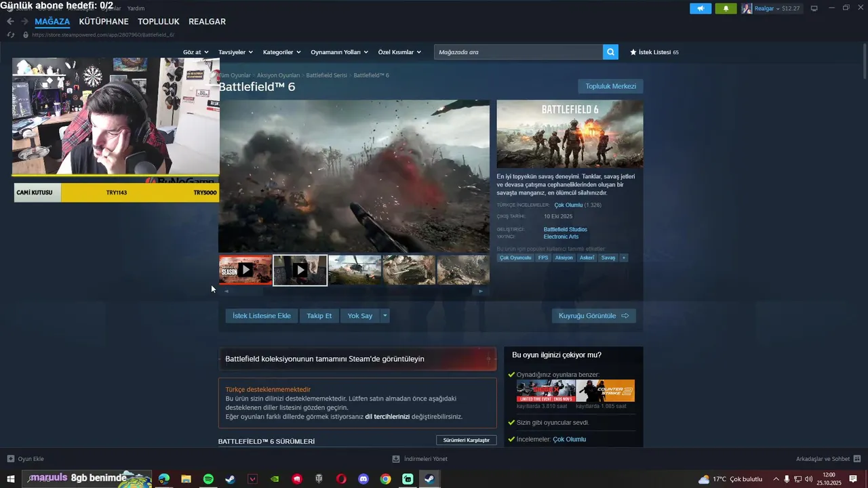Click the plus tag button
This screenshot has width=868, height=488.
pos(624,258)
